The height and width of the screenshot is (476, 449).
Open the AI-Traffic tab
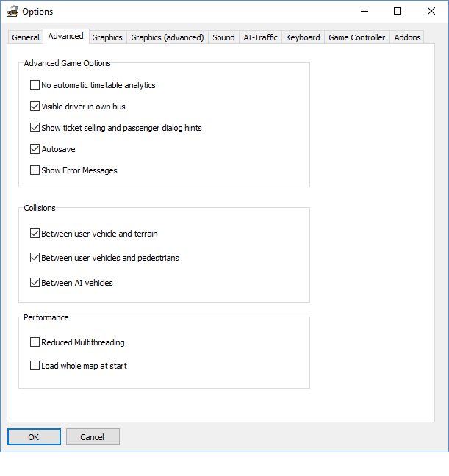click(260, 37)
